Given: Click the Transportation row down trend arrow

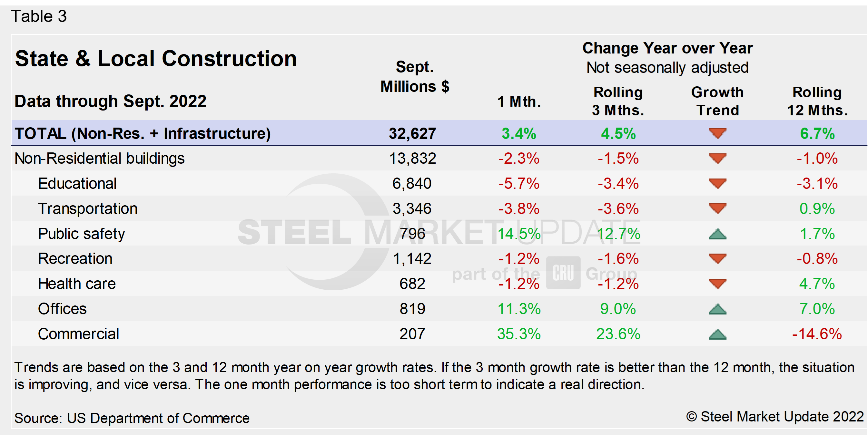Looking at the screenshot, I should (x=717, y=208).
